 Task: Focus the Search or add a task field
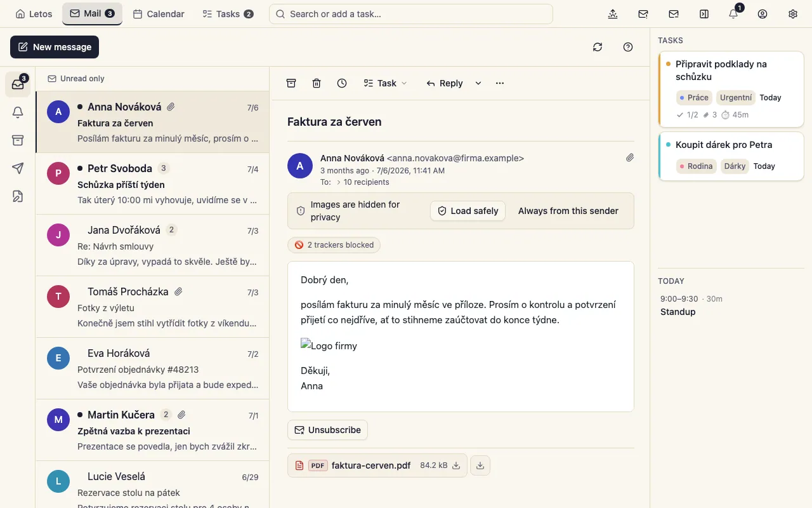411,14
